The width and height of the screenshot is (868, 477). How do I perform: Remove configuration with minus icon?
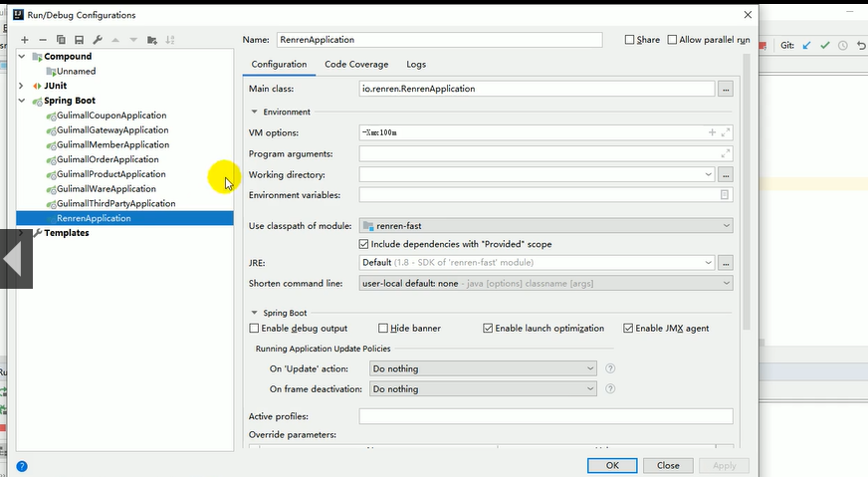click(43, 40)
